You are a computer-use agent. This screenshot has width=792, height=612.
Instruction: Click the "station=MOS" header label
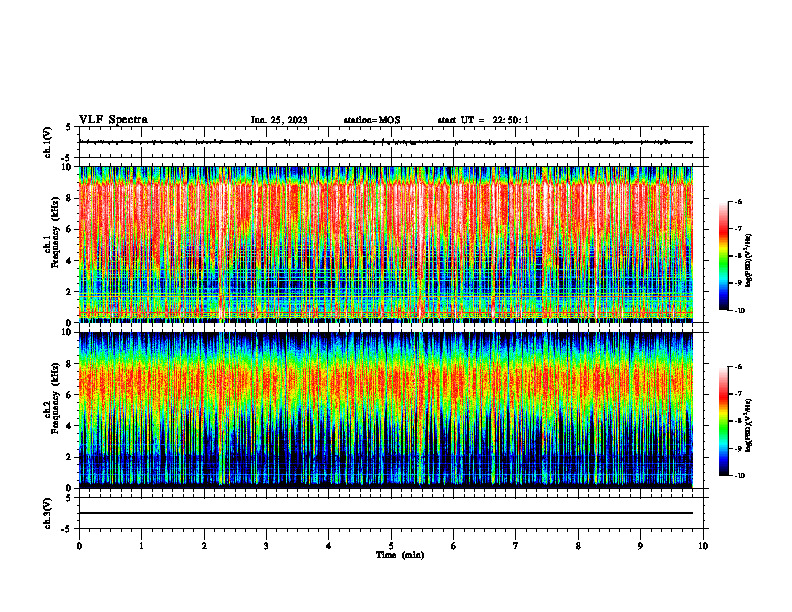pyautogui.click(x=372, y=120)
